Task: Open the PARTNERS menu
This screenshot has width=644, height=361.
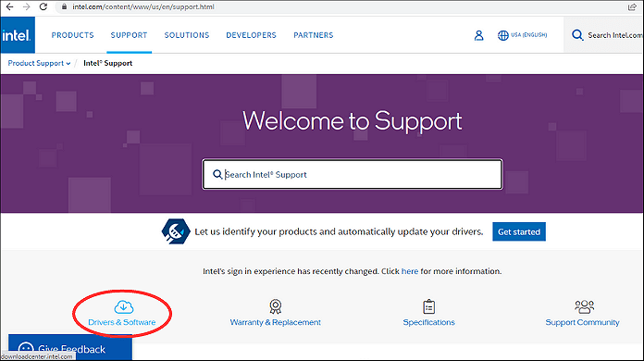Action: (x=314, y=35)
